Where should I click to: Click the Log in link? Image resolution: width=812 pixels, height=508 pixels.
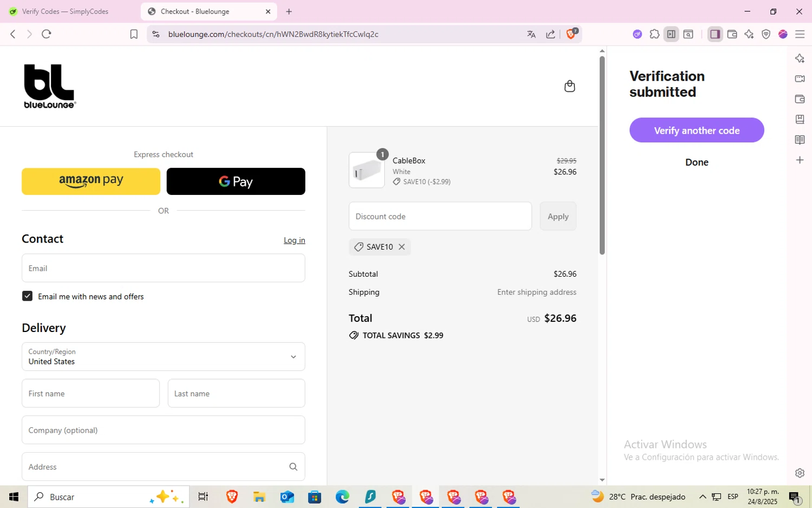(294, 240)
